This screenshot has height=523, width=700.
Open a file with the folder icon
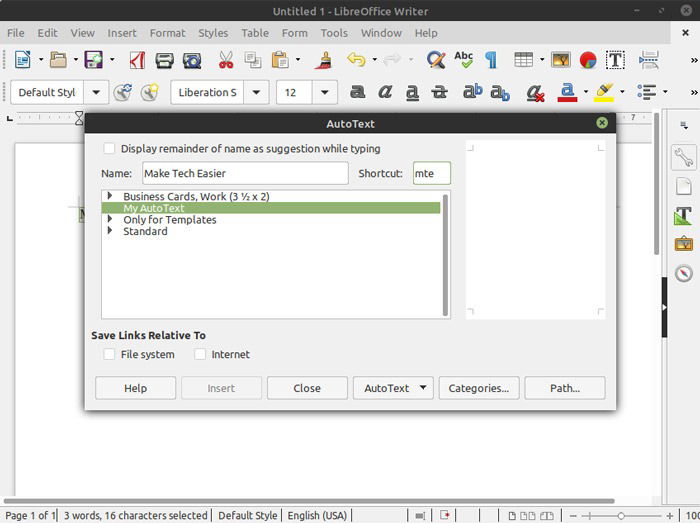[58, 59]
